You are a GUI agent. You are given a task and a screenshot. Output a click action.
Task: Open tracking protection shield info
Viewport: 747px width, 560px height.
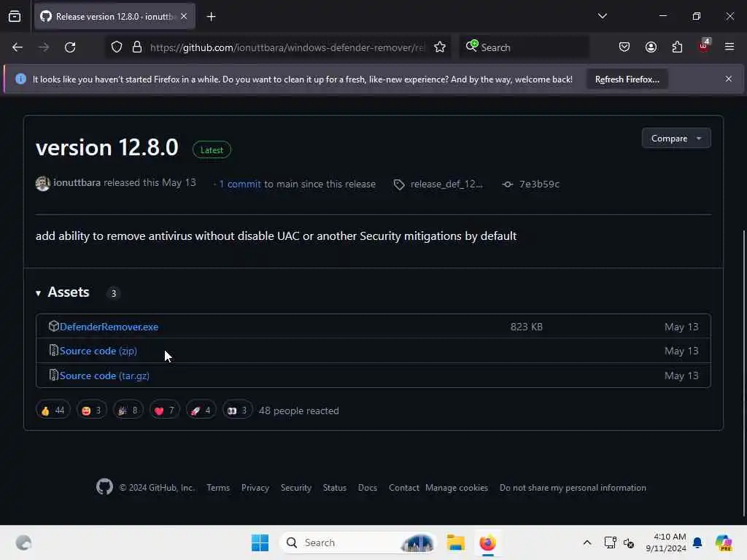(117, 47)
